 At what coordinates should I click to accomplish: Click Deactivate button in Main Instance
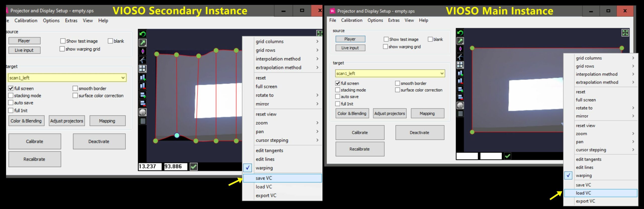420,133
